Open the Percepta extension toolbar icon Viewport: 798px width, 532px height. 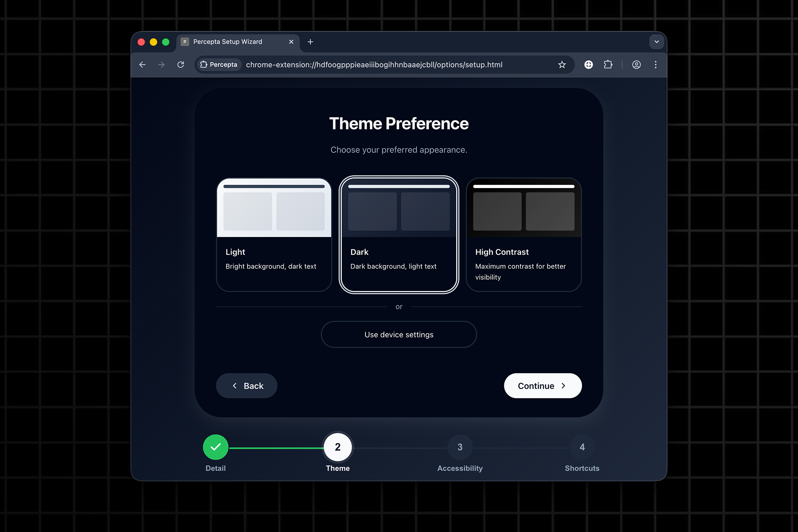pyautogui.click(x=589, y=65)
